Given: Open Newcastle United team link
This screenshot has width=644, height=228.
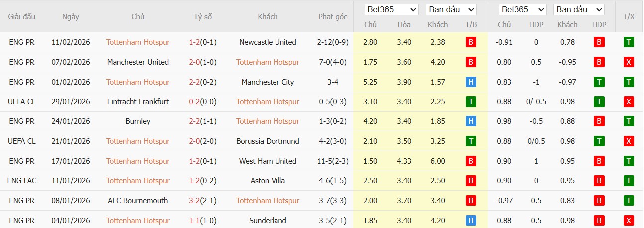Looking at the screenshot, I should coord(268,42).
